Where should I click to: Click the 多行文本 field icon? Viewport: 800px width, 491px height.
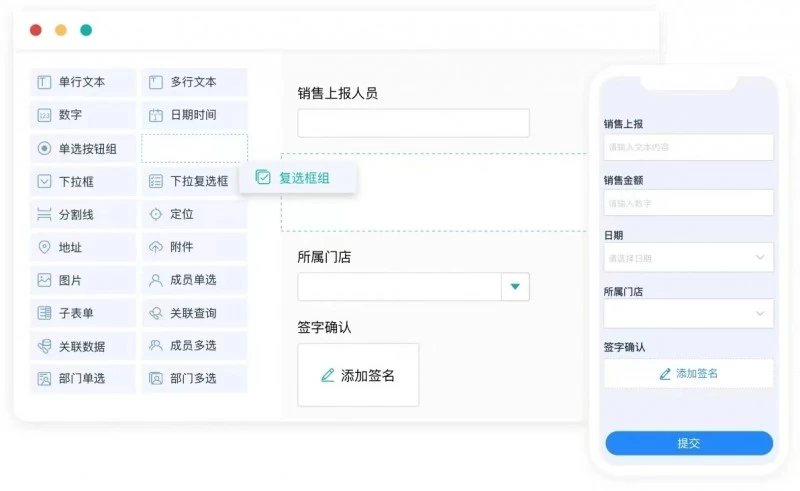(155, 82)
